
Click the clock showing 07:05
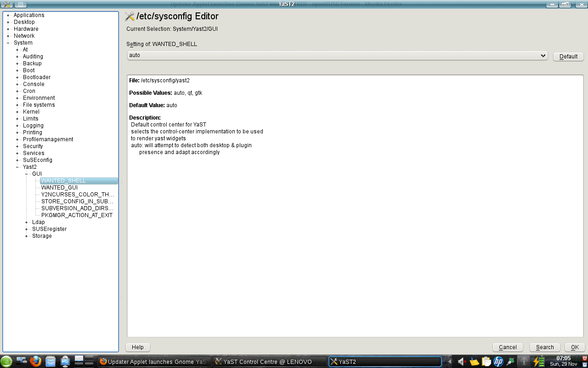point(563,358)
